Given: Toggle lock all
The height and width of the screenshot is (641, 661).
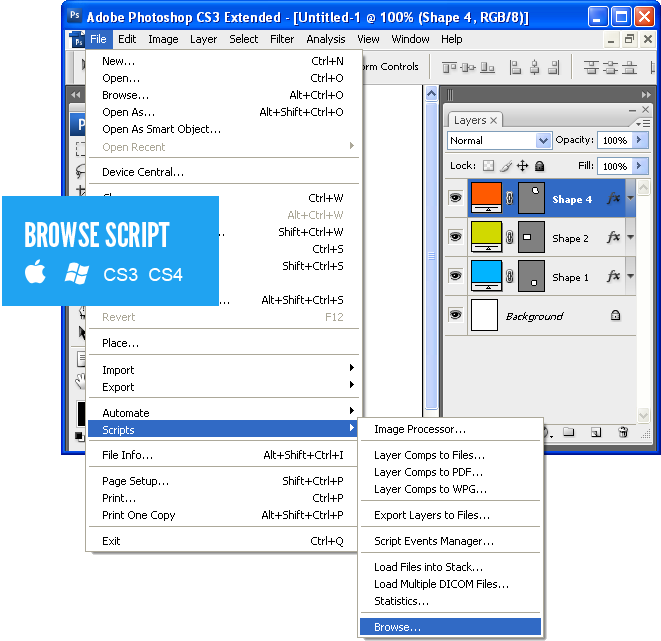Looking at the screenshot, I should tap(540, 166).
